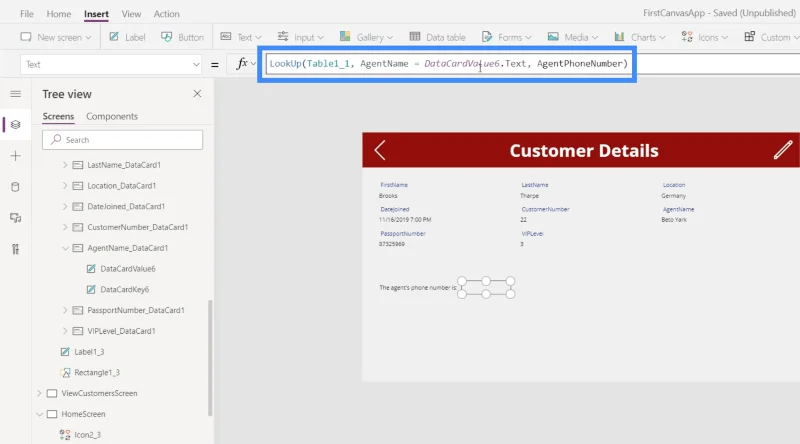Image resolution: width=800 pixels, height=444 pixels.
Task: Select Label1_3 in tree
Action: coord(89,352)
